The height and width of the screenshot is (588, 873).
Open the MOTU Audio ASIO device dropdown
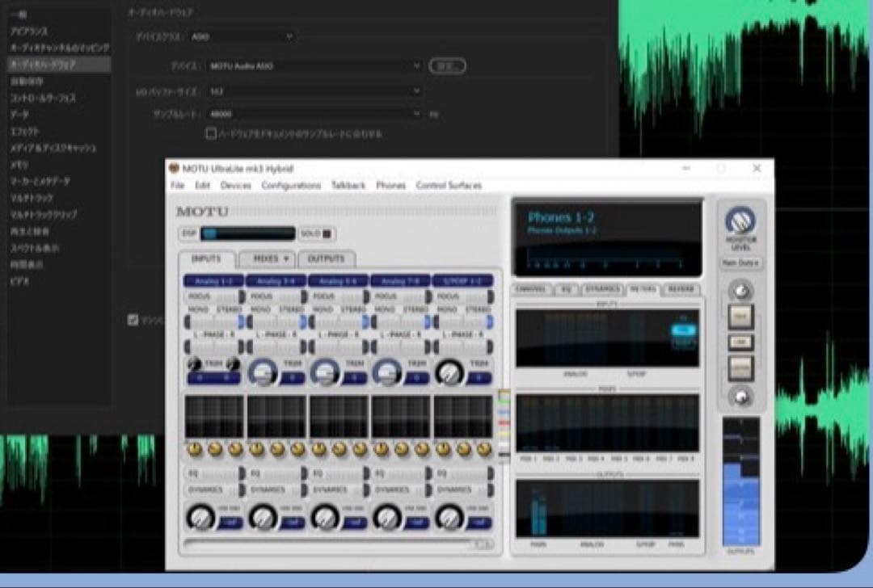(314, 65)
